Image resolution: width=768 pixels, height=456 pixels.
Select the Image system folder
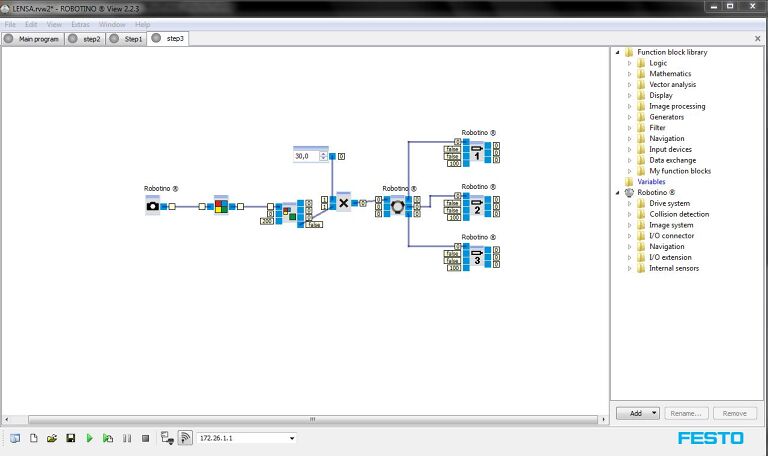pyautogui.click(x=671, y=225)
